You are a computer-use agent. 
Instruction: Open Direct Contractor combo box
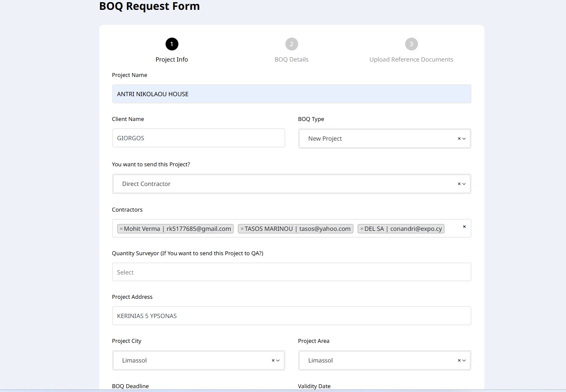click(x=291, y=184)
